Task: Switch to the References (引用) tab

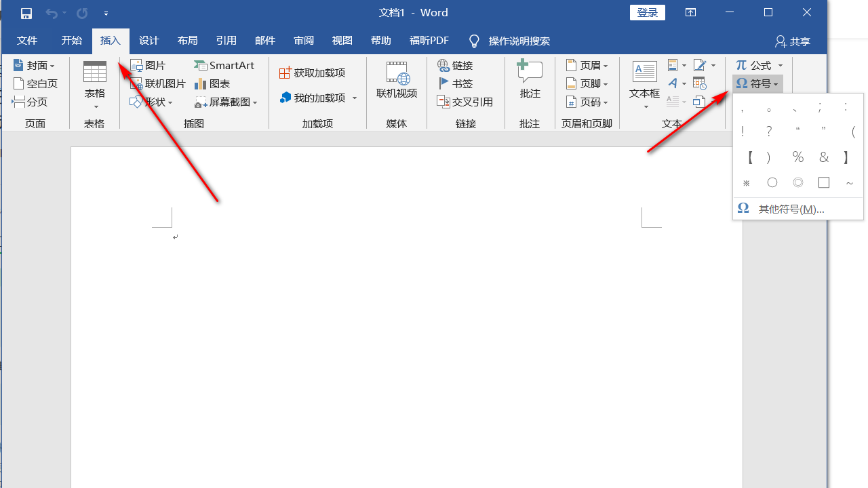Action: click(x=226, y=41)
